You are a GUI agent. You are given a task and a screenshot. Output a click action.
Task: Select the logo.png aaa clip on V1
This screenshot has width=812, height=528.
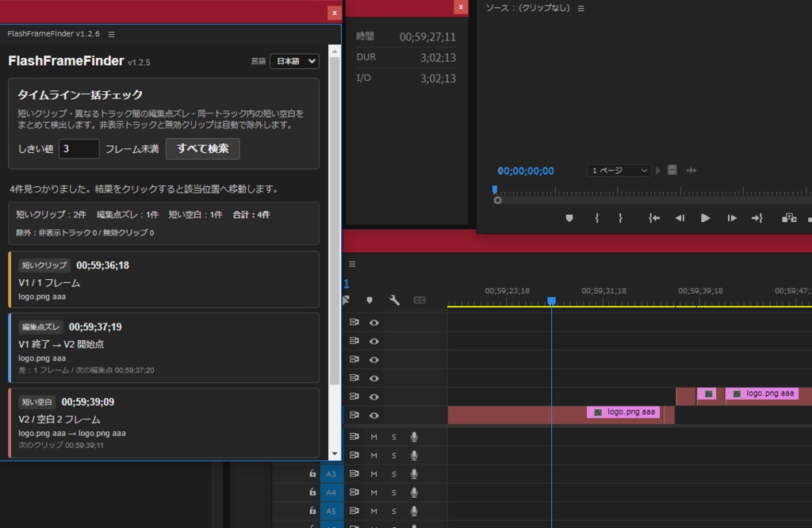[623, 412]
